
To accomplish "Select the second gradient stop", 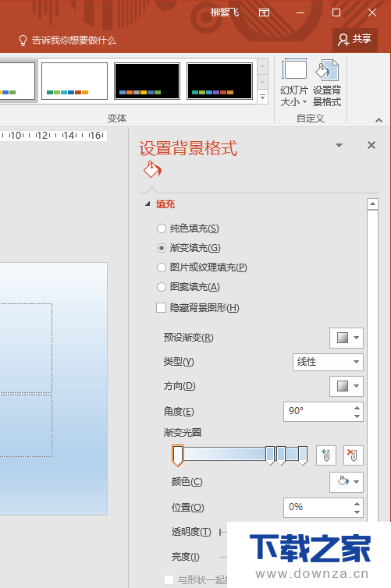I will coord(270,455).
